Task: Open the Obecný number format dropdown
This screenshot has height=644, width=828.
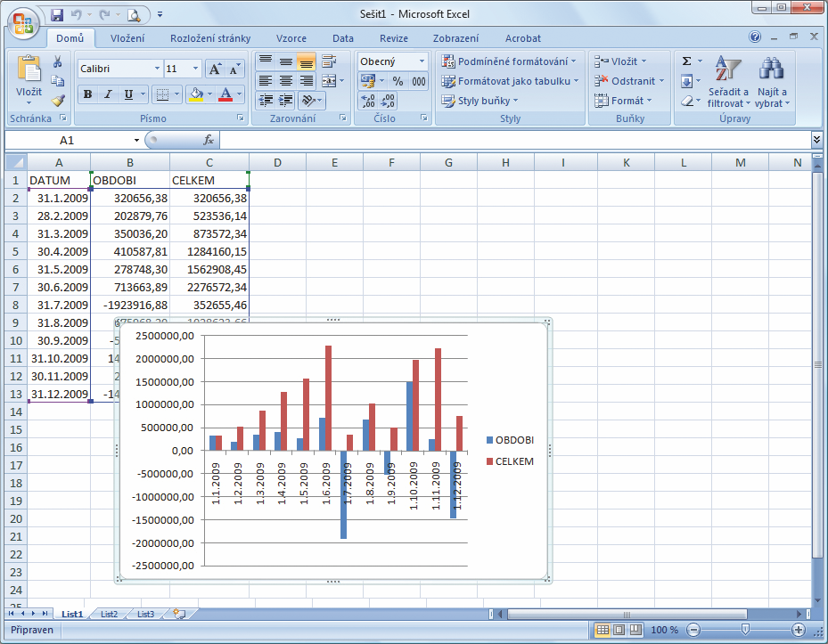Action: pos(422,61)
